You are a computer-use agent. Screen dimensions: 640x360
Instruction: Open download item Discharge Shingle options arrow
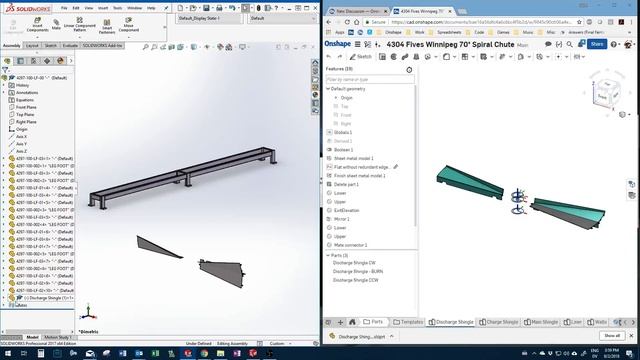[x=392, y=336]
